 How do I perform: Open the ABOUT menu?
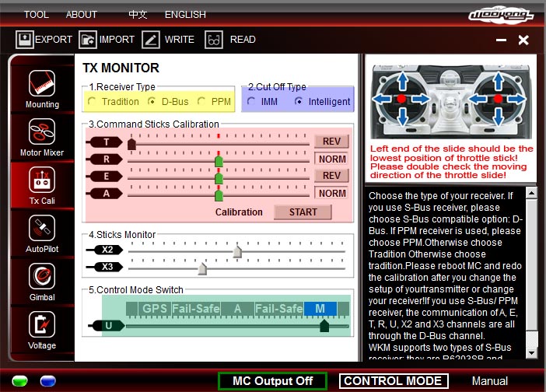82,15
